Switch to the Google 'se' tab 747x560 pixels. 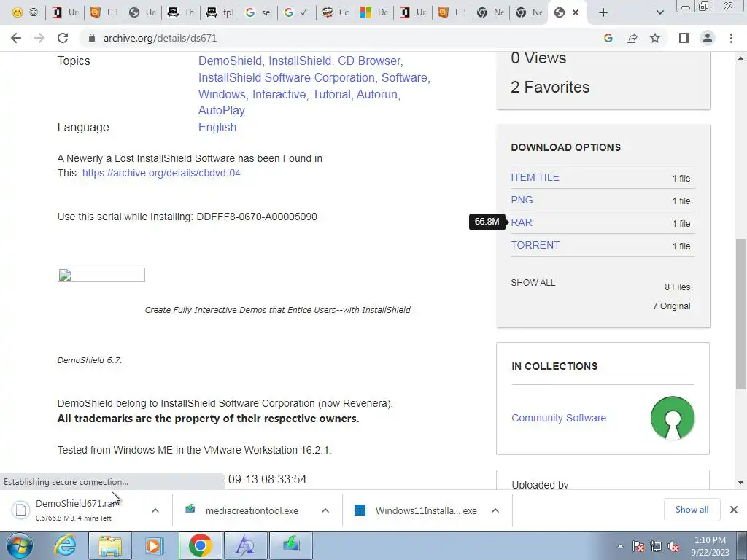pos(258,12)
